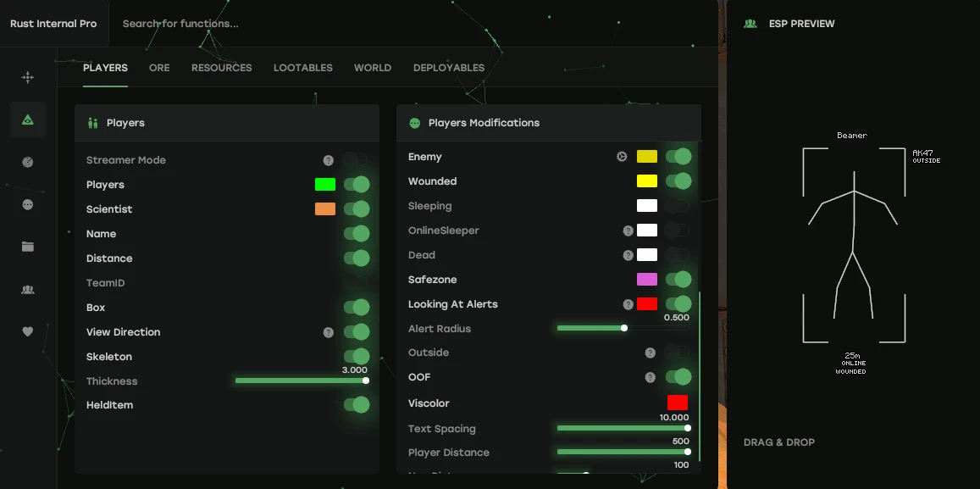Viewport: 980px width, 489px height.
Task: Show help for OnlineSleeper
Action: 628,231
